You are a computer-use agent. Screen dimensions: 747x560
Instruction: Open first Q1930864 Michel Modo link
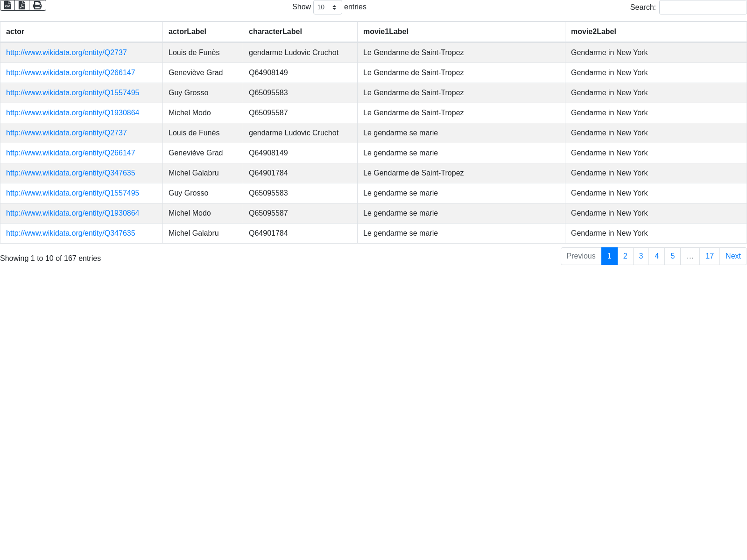pos(72,113)
